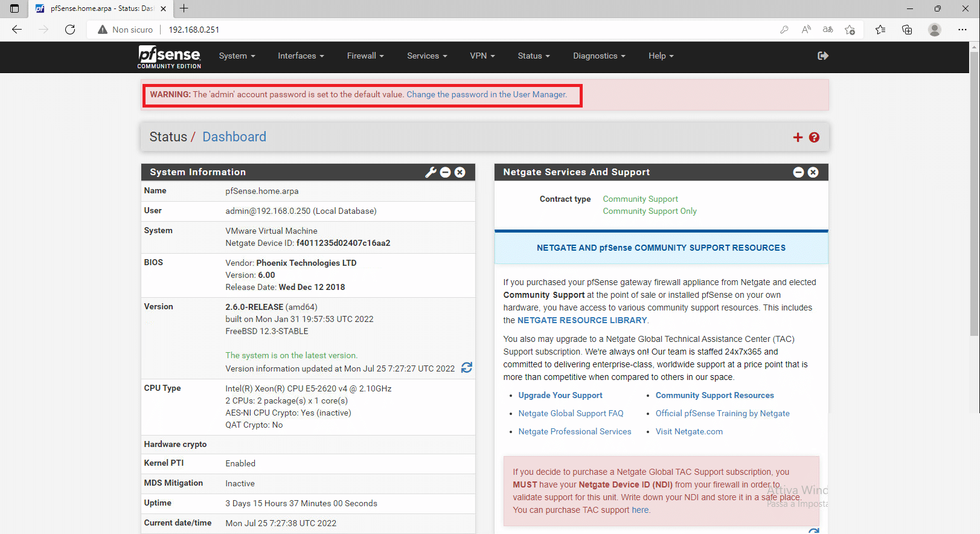Screen dimensions: 980x534
Task: Click the Dashboard breadcrumb link
Action: click(x=234, y=137)
